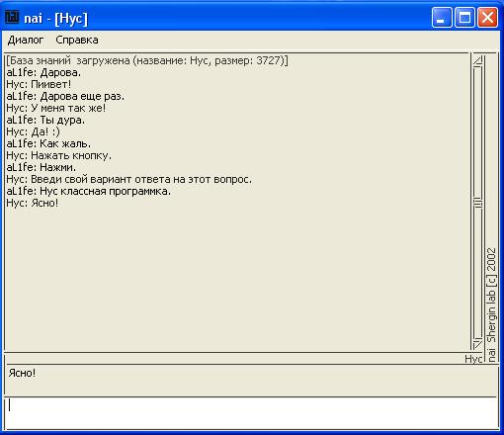Click the window title text nai - [Нус]

pyautogui.click(x=56, y=19)
